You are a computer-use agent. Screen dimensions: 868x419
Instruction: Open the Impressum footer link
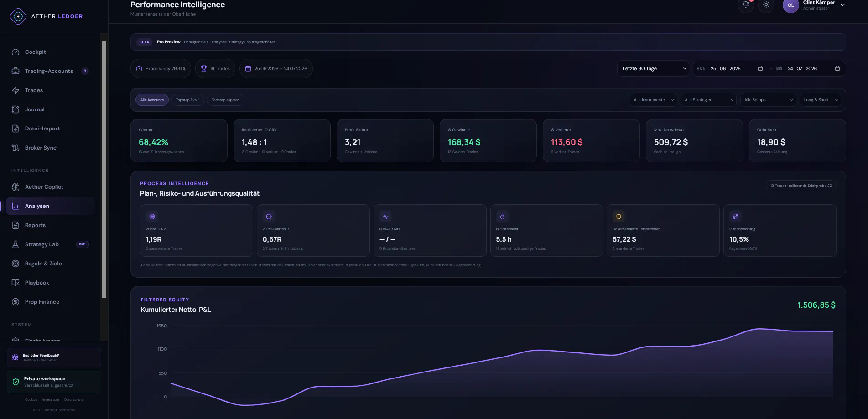[x=51, y=400]
